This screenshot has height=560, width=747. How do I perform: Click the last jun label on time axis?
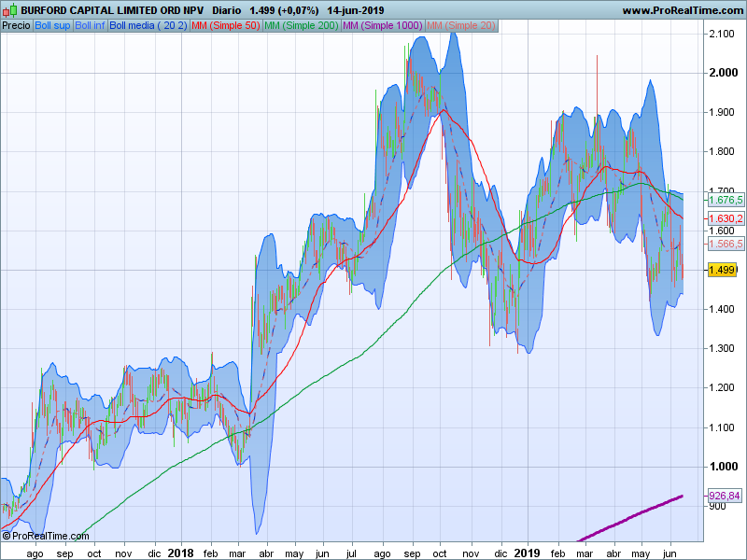(x=669, y=553)
